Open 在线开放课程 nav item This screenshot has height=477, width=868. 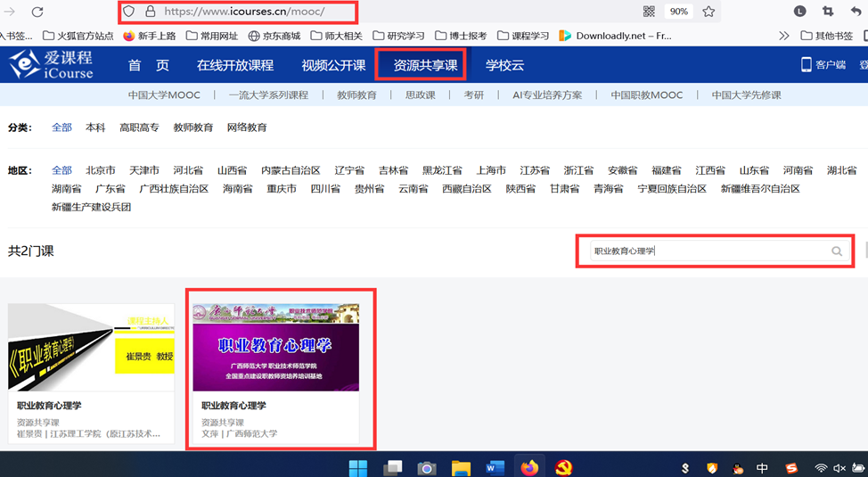point(235,65)
